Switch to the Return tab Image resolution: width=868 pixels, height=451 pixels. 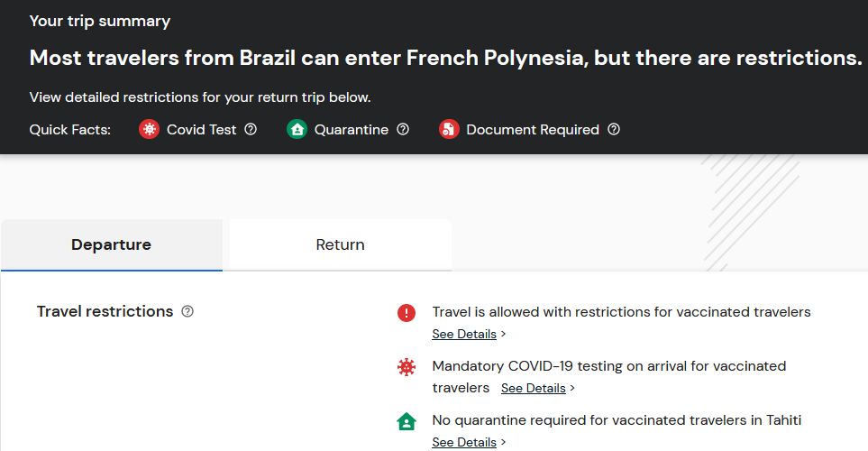[x=340, y=244]
